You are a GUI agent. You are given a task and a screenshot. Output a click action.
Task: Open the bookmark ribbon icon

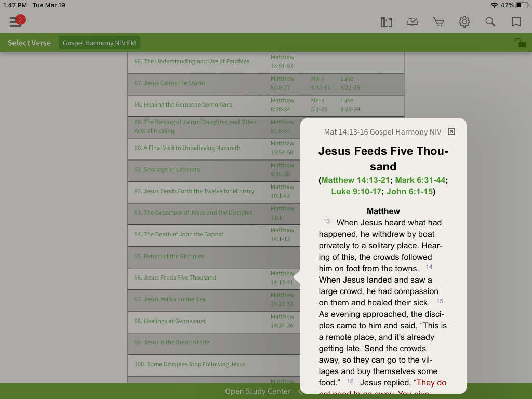pyautogui.click(x=516, y=22)
